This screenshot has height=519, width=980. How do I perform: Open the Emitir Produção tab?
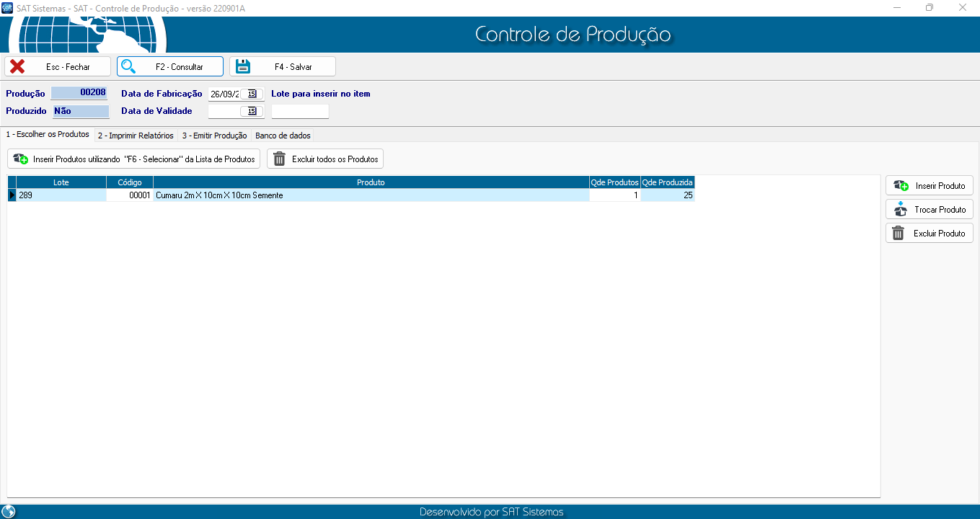[214, 136]
